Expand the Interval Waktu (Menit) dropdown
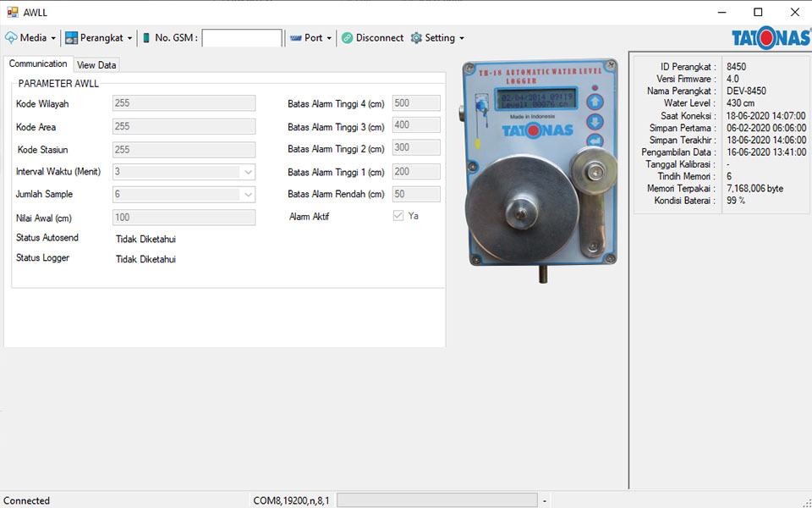This screenshot has width=812, height=508. tap(248, 172)
